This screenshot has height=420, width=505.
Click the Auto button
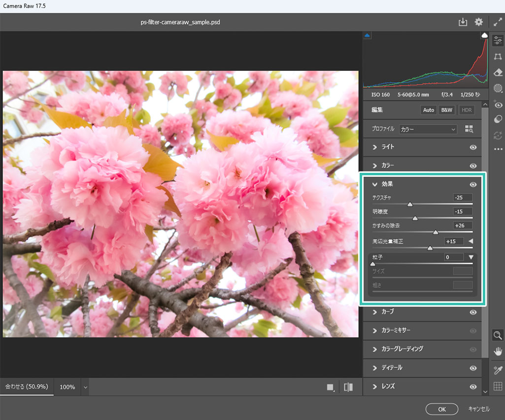click(x=428, y=110)
